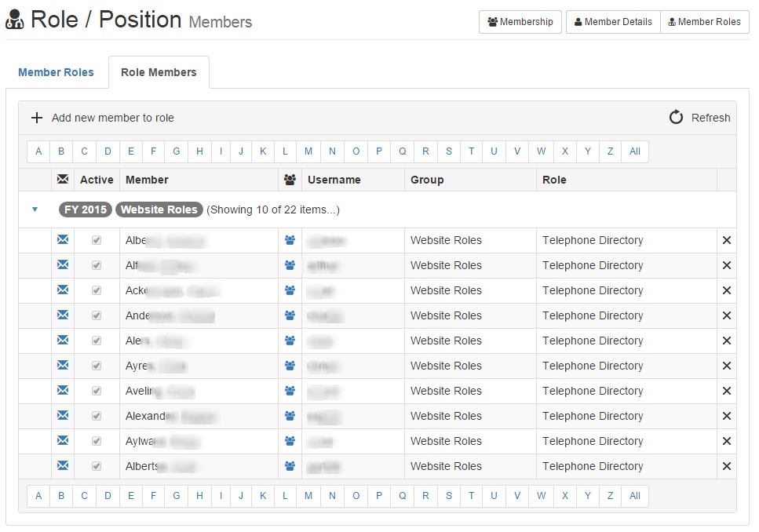Select the Role Members tab
This screenshot has width=759, height=532.
pos(159,72)
